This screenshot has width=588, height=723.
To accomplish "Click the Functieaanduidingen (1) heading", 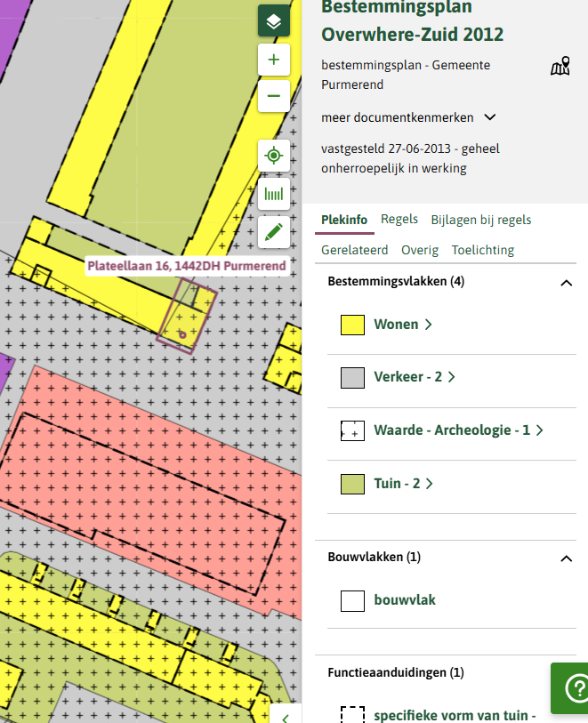I will point(396,672).
